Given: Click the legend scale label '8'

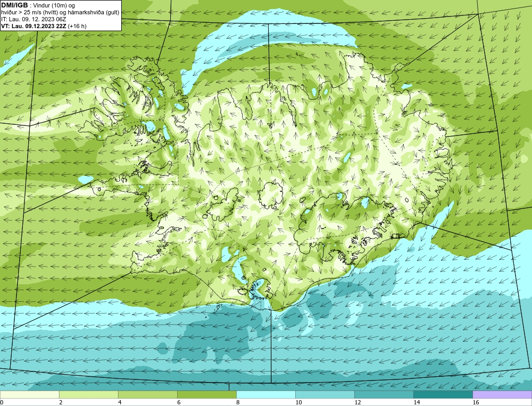Looking at the screenshot, I should tap(238, 402).
